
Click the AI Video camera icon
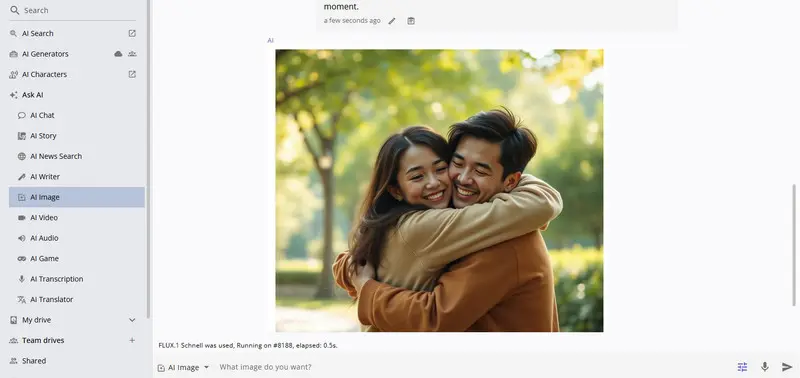click(21, 217)
